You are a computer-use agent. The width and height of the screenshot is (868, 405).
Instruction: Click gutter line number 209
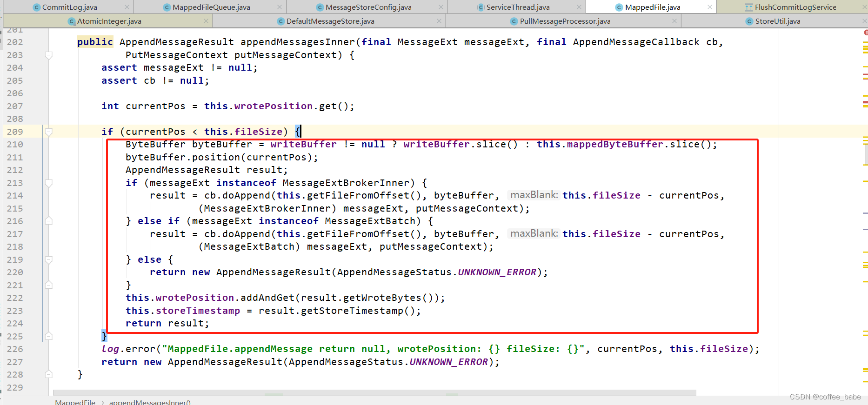tap(15, 132)
